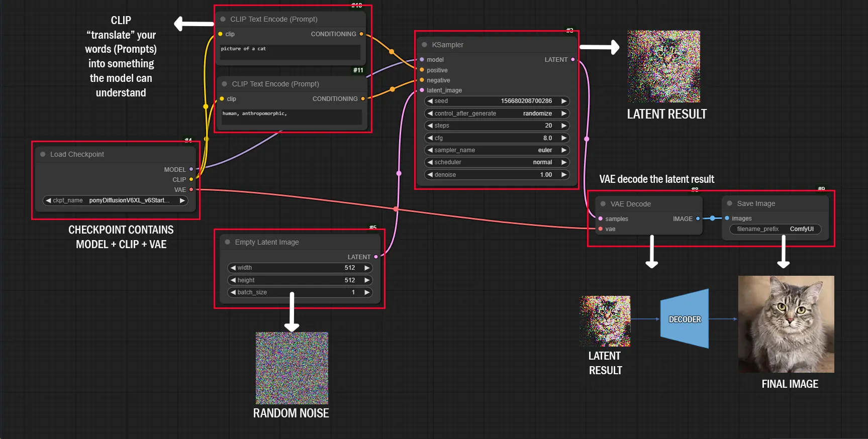
Task: Increase the steps value with right arrow
Action: pos(563,126)
